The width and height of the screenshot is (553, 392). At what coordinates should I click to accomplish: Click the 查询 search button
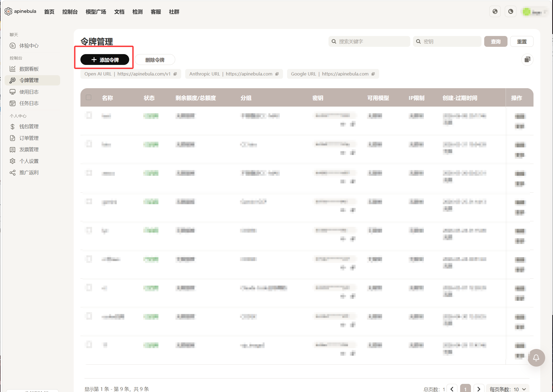click(x=495, y=41)
